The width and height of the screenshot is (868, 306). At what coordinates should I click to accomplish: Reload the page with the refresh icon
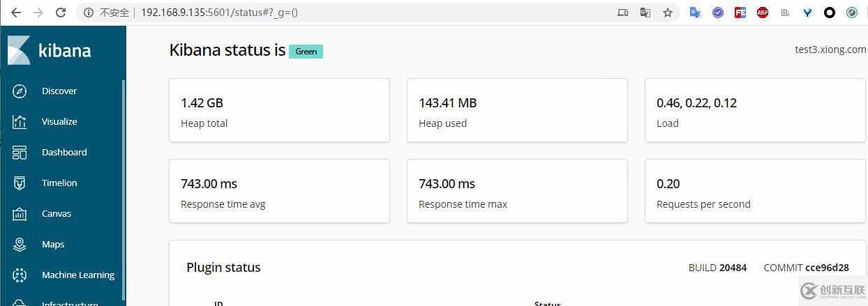[x=61, y=13]
